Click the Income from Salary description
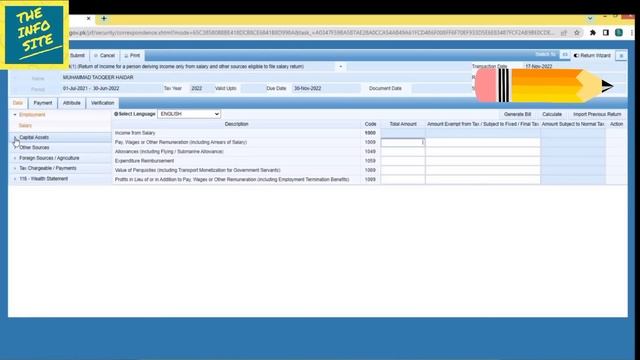 [x=135, y=133]
